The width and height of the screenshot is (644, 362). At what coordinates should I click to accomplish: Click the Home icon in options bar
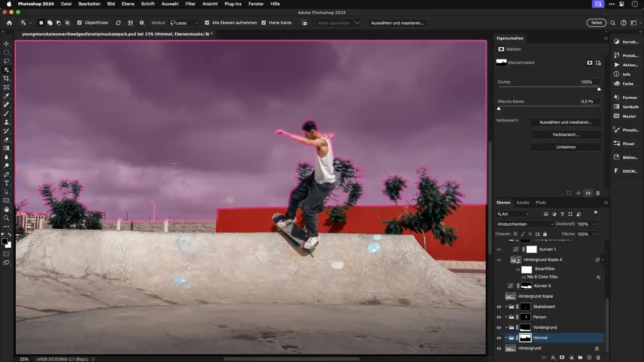tap(9, 23)
